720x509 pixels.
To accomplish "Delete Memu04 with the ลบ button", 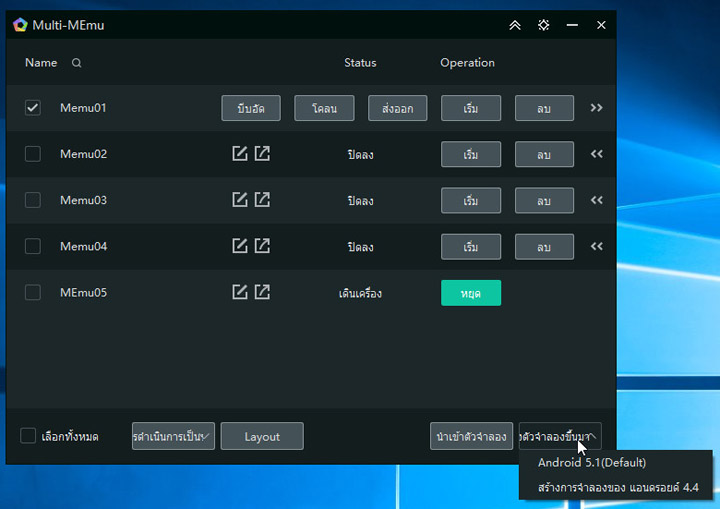I will pyautogui.click(x=544, y=247).
